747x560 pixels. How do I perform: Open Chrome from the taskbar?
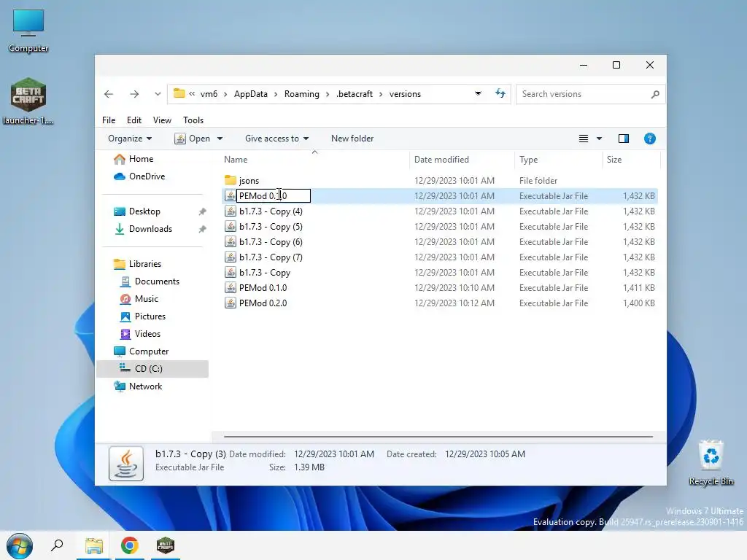click(130, 545)
